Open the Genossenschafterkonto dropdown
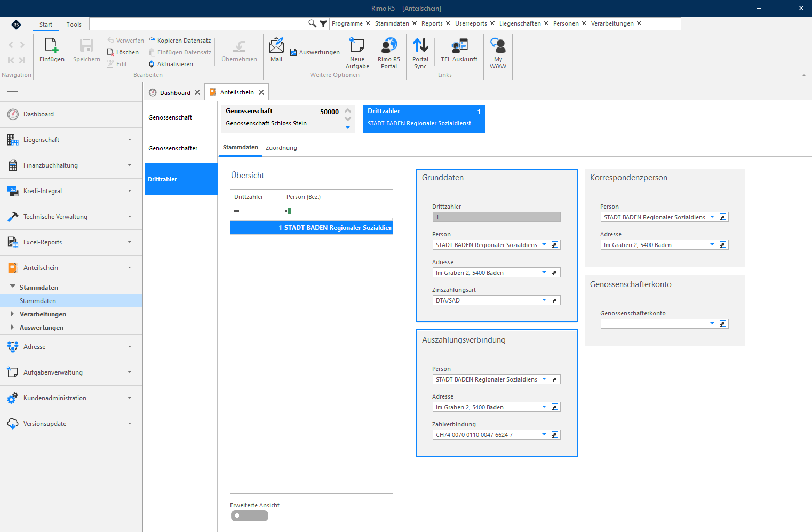 (712, 324)
